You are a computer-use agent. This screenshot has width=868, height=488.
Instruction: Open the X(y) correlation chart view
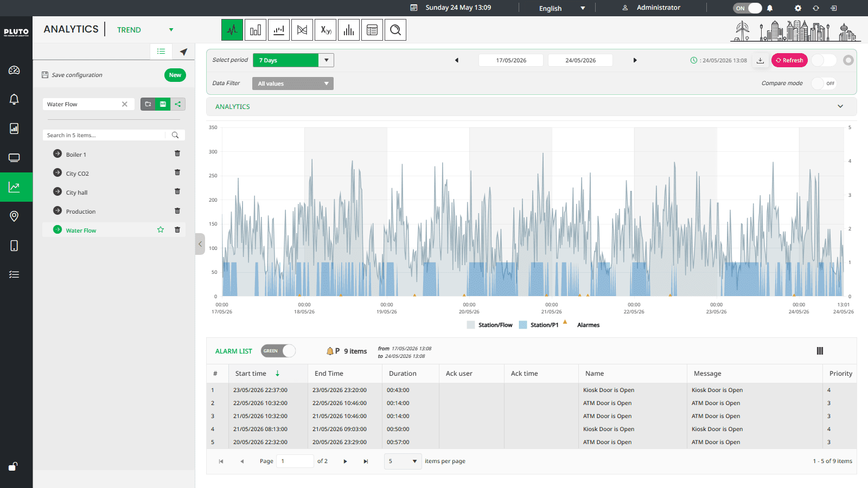325,30
